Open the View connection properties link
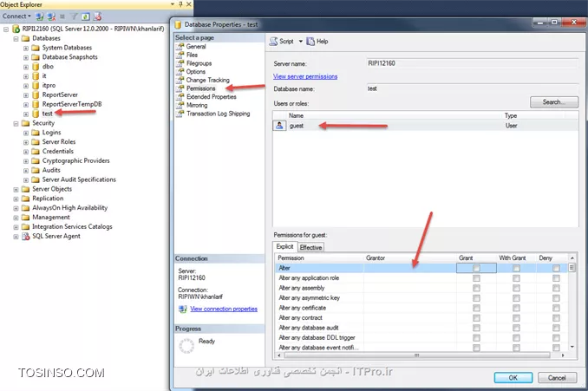This screenshot has height=391, width=588. [224, 309]
